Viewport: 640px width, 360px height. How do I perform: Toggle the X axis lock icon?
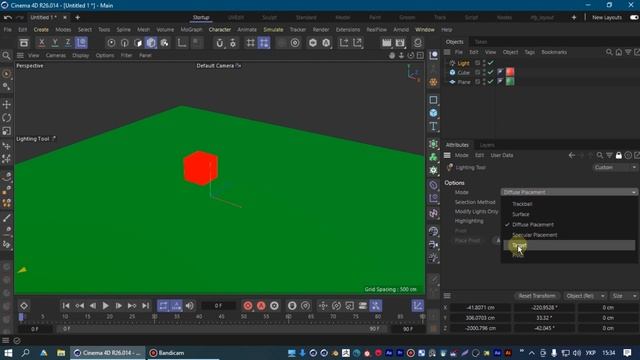coord(41,42)
